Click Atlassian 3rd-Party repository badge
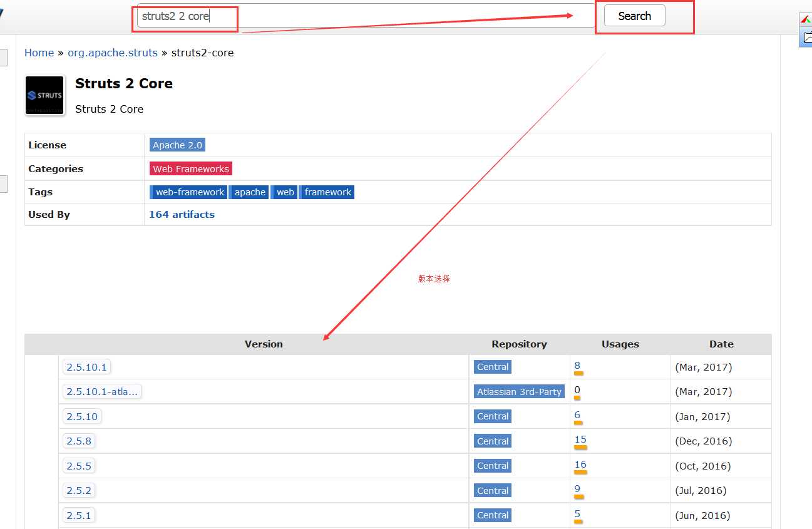 tap(520, 391)
